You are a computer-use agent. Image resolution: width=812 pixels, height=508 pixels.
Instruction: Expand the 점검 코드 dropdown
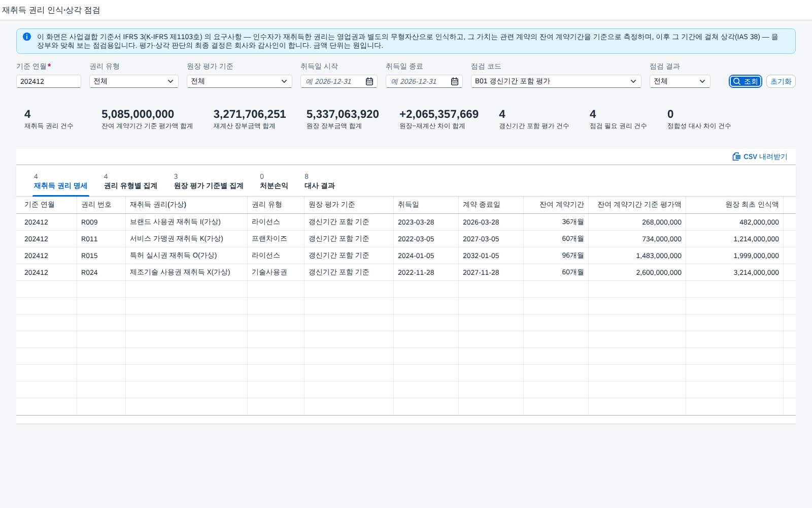pyautogui.click(x=556, y=81)
